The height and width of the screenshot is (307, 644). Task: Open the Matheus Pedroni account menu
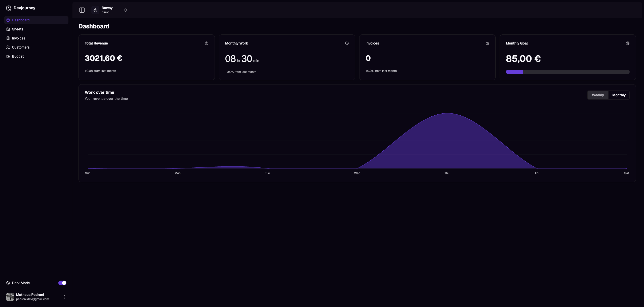(30, 297)
